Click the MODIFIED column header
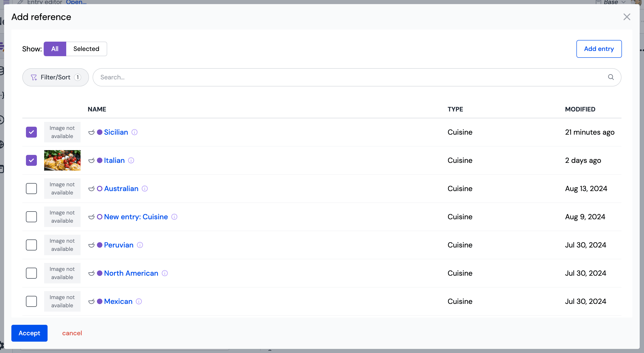This screenshot has width=644, height=353. [580, 109]
